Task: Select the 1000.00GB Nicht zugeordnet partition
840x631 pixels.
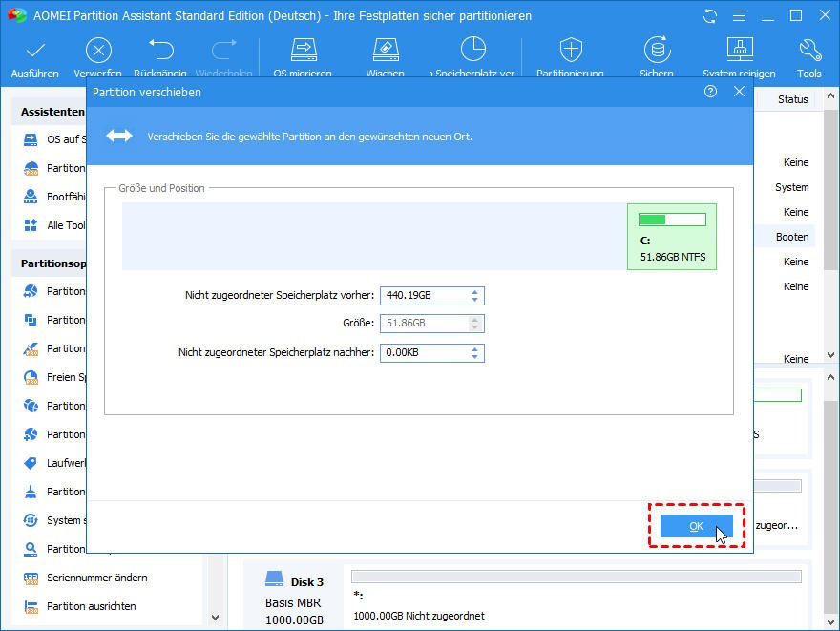Action: click(419, 616)
